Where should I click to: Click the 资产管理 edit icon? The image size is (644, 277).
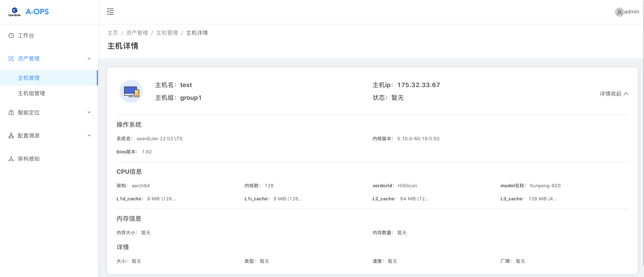[11, 58]
